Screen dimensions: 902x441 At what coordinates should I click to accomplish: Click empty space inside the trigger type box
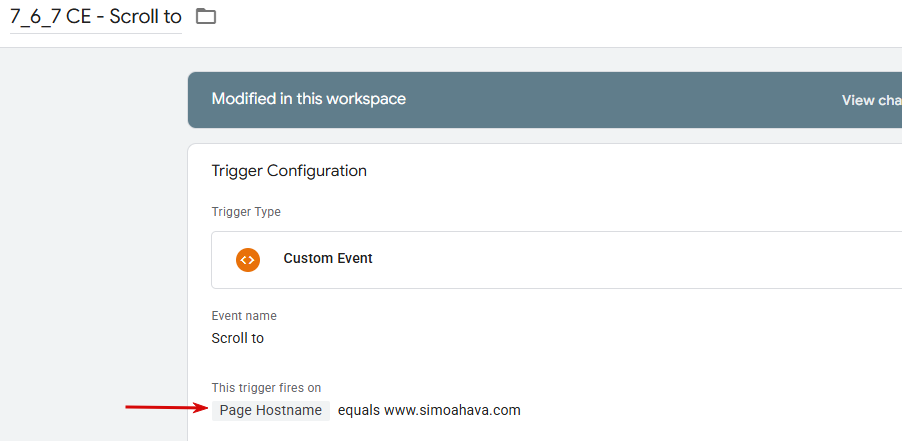[x=620, y=260]
